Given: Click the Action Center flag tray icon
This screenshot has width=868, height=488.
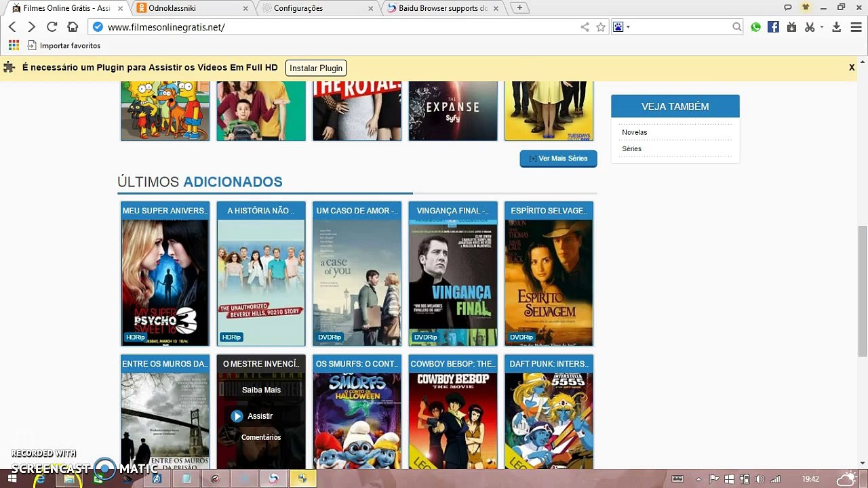Looking at the screenshot, I should click(713, 479).
